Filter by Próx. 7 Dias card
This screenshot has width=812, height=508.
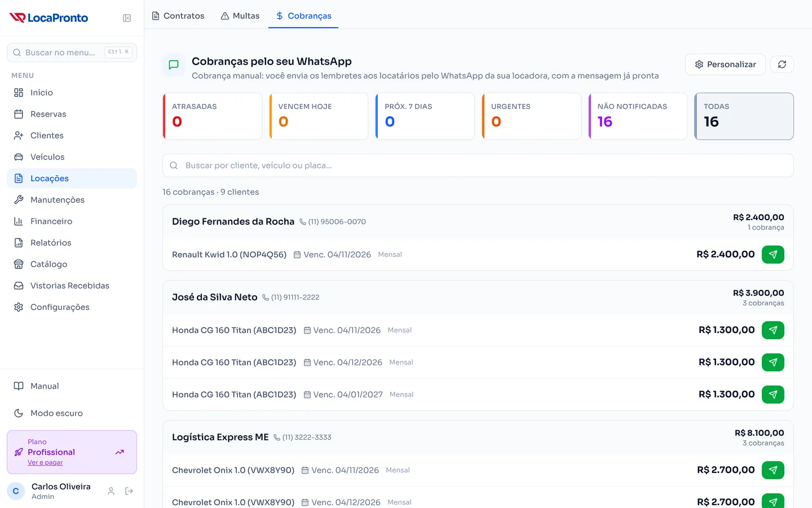coord(425,116)
